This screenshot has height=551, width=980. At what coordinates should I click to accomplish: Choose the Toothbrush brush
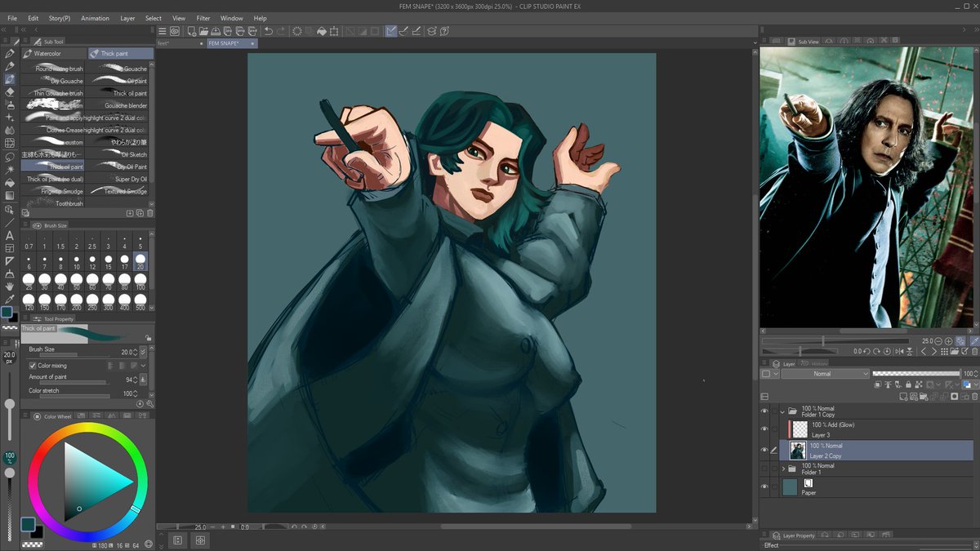coord(54,203)
